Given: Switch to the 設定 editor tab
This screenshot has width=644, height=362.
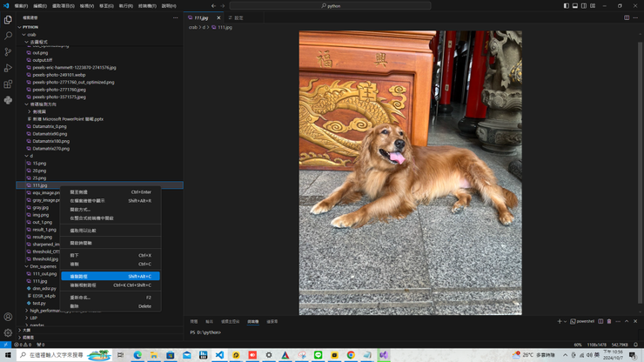Looking at the screenshot, I should [x=238, y=17].
